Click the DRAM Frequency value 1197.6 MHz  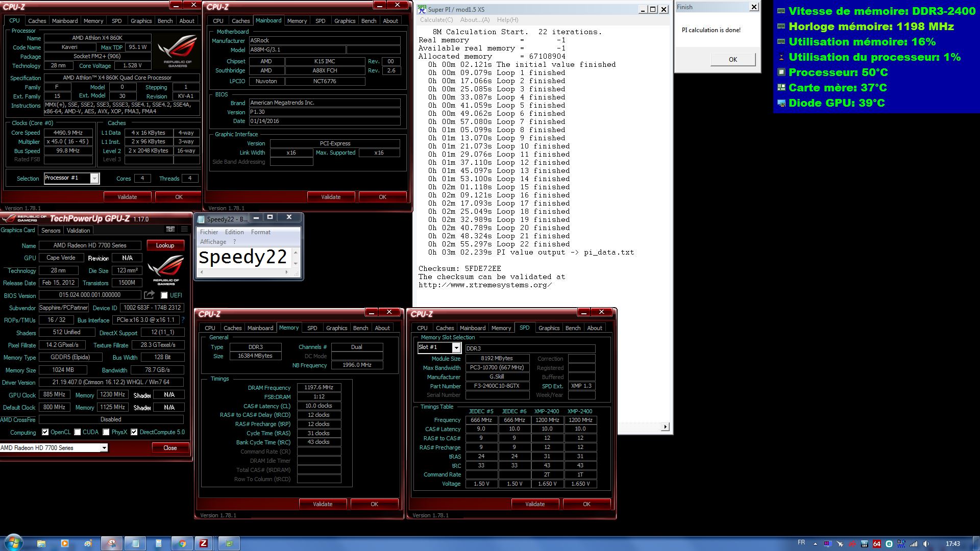pyautogui.click(x=318, y=388)
